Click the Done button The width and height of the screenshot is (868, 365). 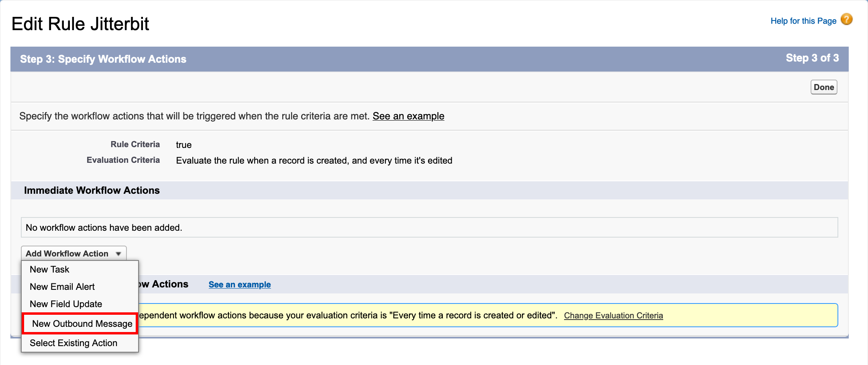pos(823,87)
